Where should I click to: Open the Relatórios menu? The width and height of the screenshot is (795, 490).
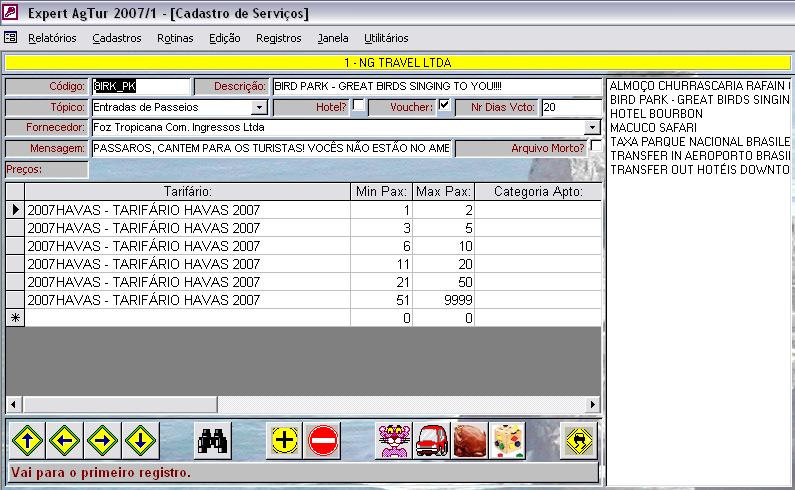52,38
